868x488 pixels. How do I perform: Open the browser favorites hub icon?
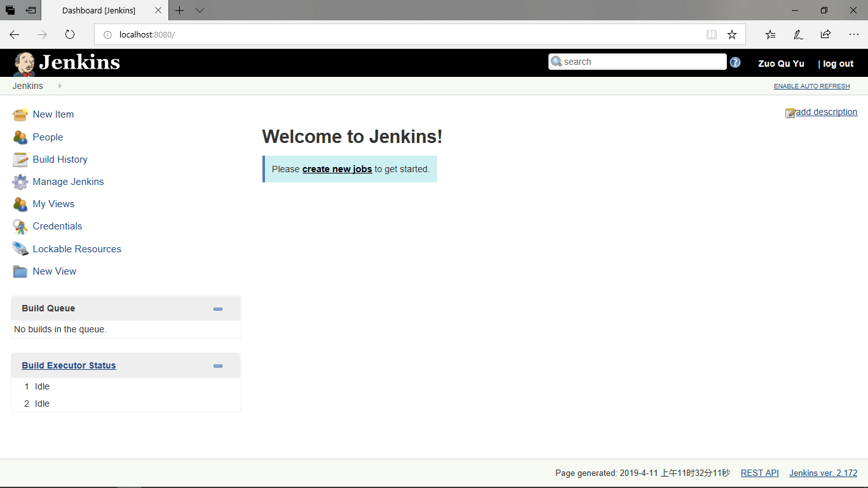pos(770,34)
